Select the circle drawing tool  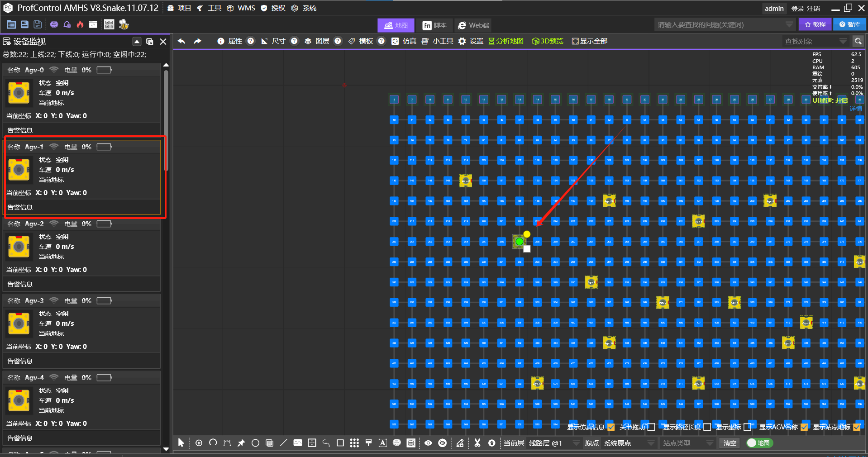coord(255,443)
